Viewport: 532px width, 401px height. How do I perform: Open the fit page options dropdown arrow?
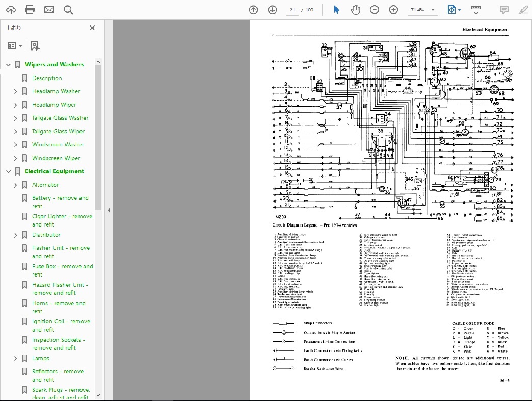tap(460, 10)
